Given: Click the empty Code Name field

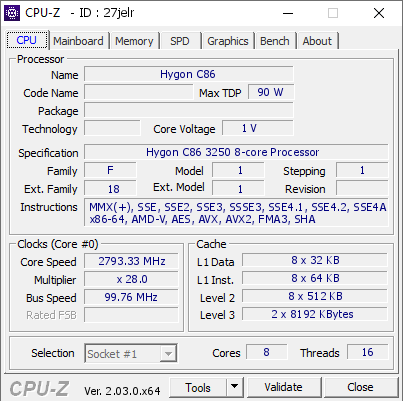Looking at the screenshot, I should [138, 92].
